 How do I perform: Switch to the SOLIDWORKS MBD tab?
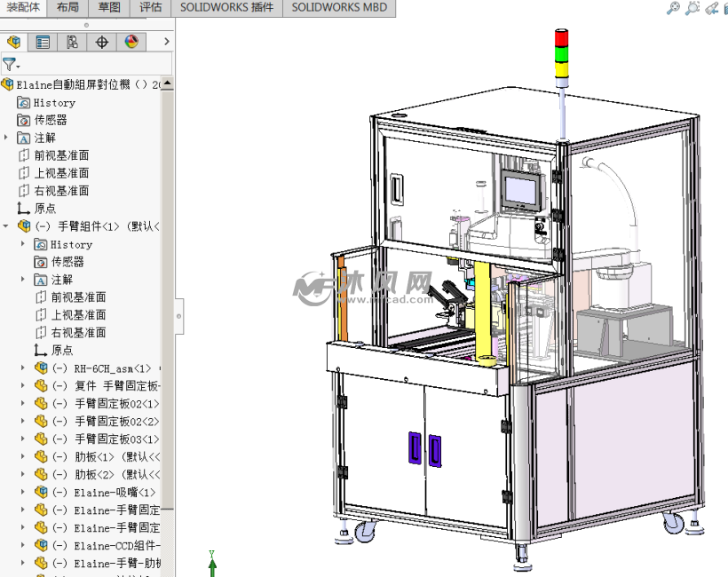coord(339,7)
